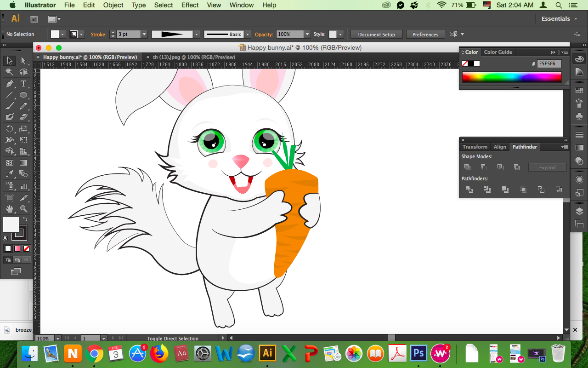Select the Selection tool (black arrow)
This screenshot has height=368, width=588.
point(9,61)
